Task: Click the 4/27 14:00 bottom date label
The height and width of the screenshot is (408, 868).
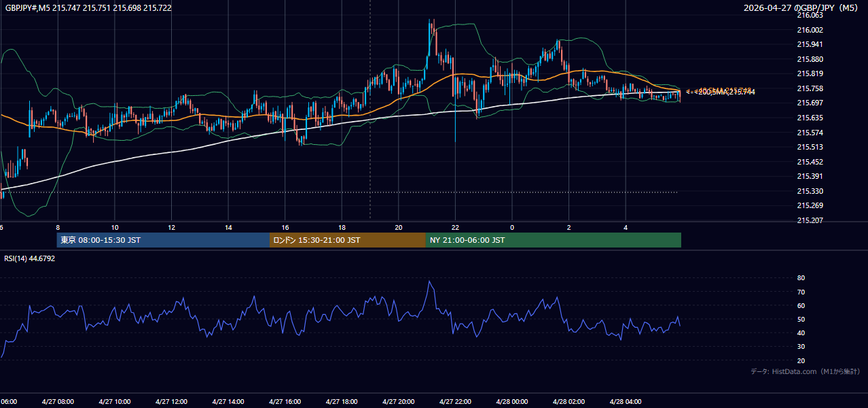Action: (228, 401)
